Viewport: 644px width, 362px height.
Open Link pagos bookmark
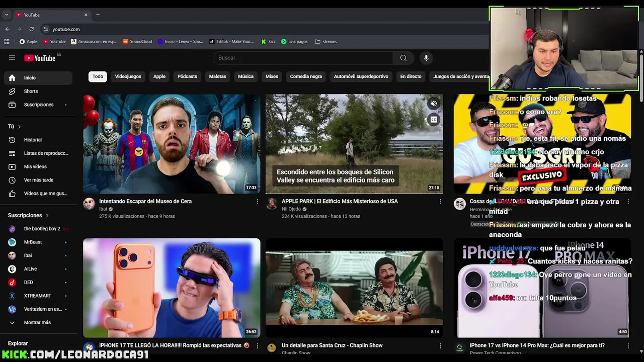(294, 41)
